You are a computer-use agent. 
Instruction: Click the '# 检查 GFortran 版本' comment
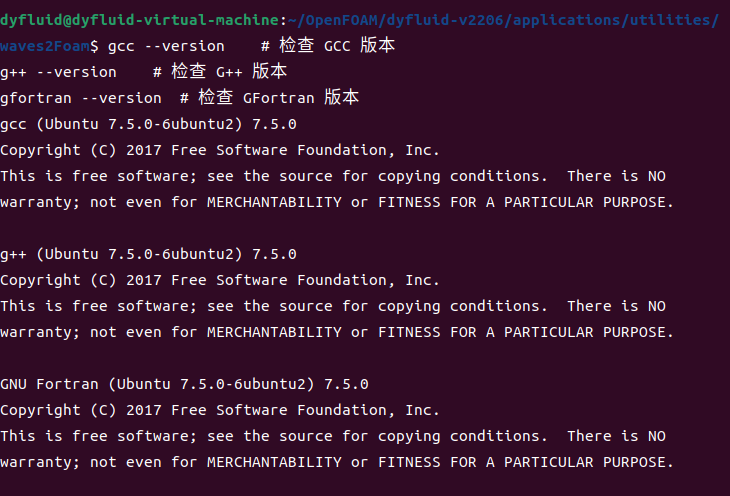269,98
